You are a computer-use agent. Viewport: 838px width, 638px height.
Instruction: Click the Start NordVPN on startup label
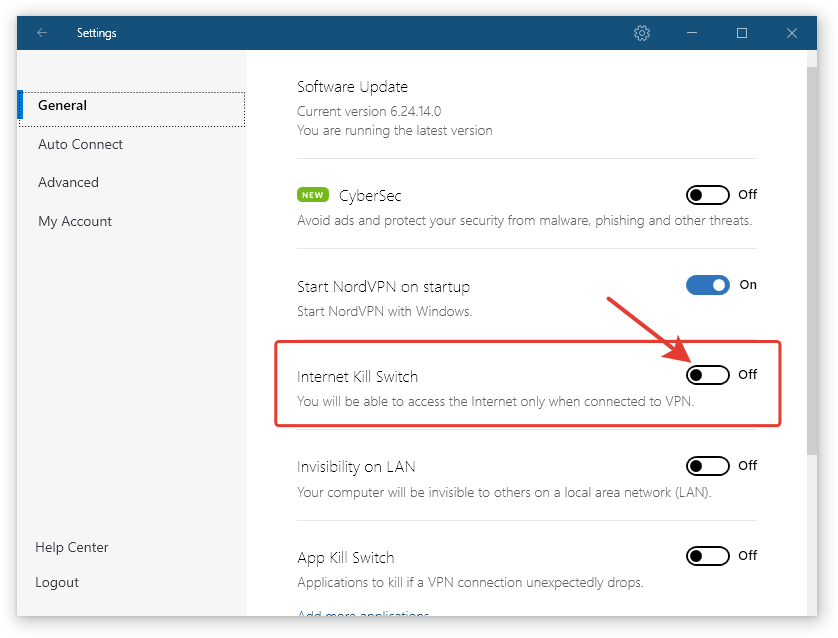pos(383,287)
